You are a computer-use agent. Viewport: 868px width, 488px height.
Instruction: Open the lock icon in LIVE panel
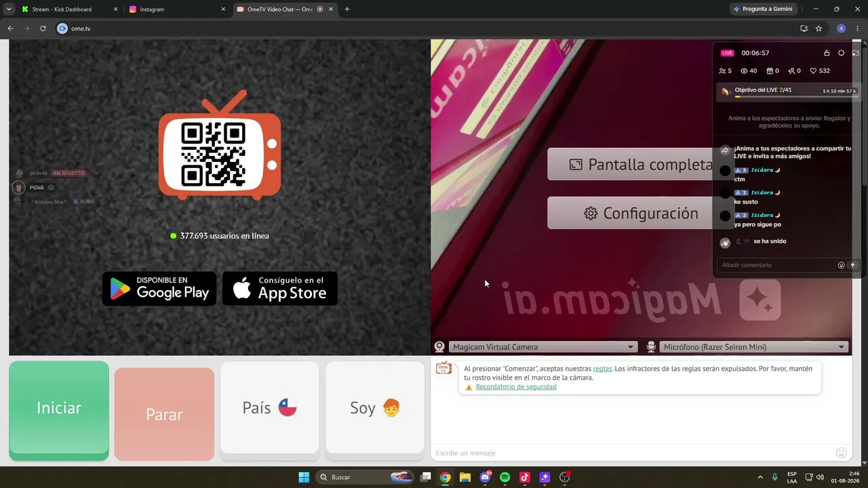coord(827,53)
